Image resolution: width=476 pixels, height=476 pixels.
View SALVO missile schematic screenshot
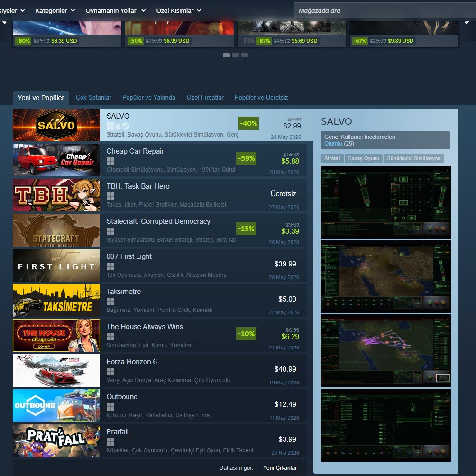pos(386,202)
